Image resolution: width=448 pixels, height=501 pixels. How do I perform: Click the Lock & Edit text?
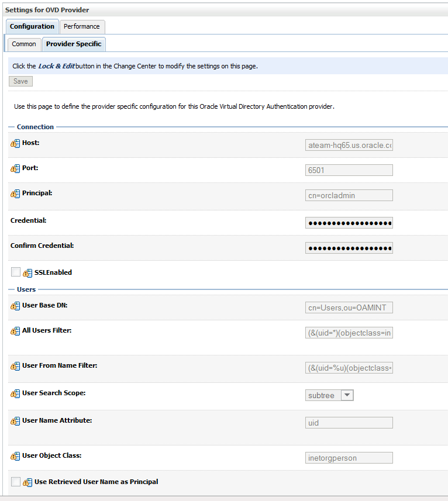pyautogui.click(x=57, y=66)
